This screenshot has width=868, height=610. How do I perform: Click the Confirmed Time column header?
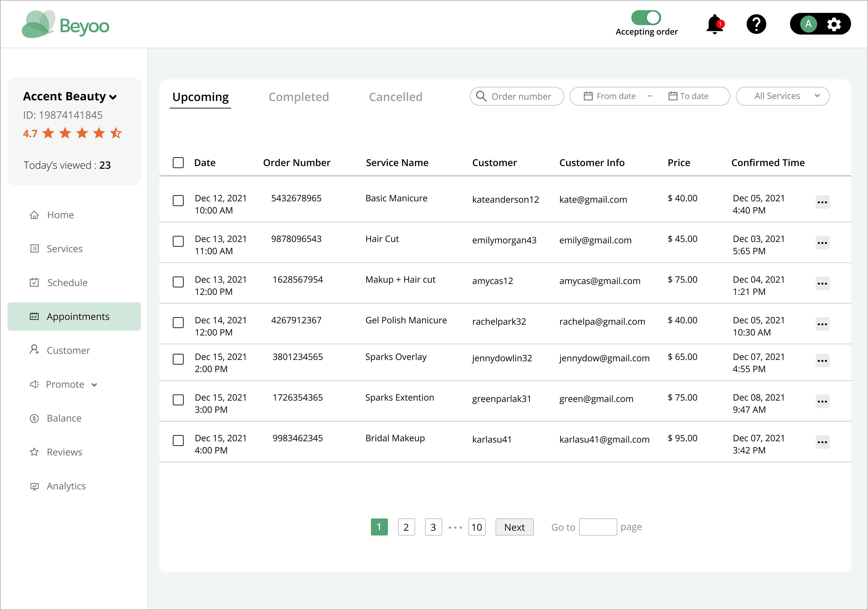(x=768, y=162)
